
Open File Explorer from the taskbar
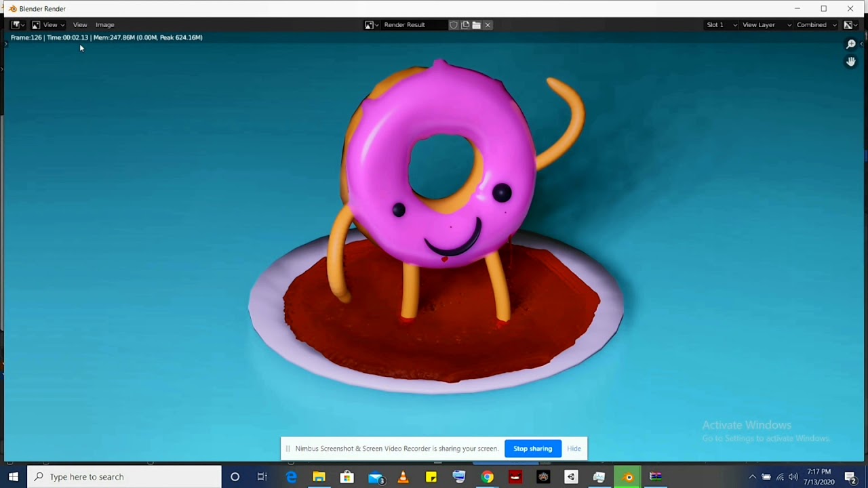(x=319, y=476)
